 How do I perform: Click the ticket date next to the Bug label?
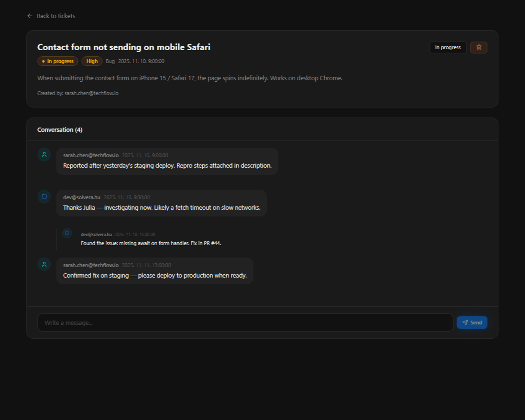pos(142,61)
